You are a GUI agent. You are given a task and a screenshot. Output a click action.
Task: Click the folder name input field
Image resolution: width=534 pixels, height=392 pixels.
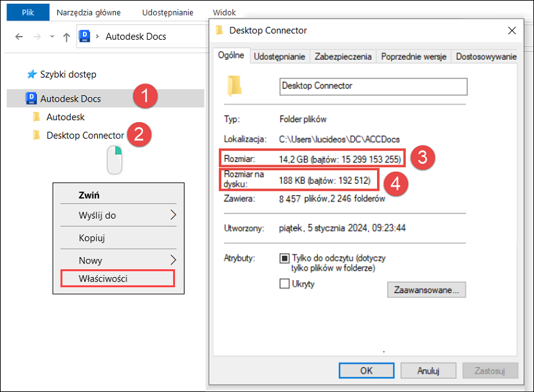pyautogui.click(x=373, y=86)
